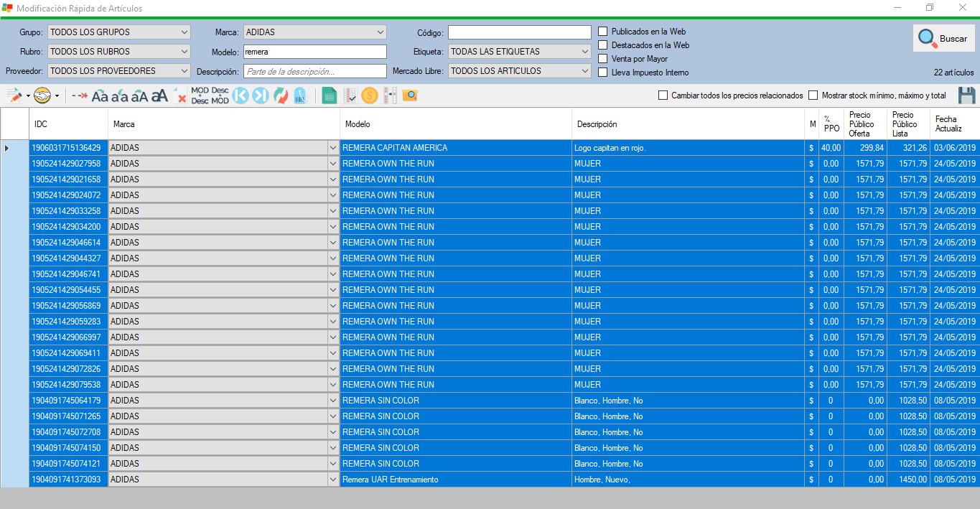Click cell 'Logo capitan en rojo.'
Viewport: 980px width, 509px height.
tap(689, 148)
